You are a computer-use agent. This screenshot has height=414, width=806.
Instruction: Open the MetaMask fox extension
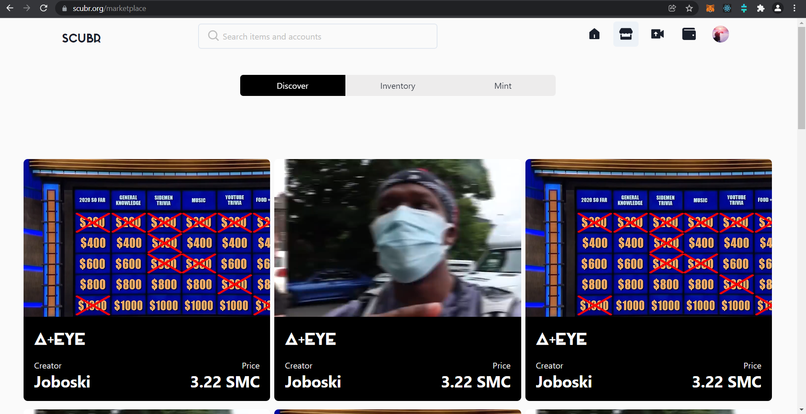tap(710, 8)
